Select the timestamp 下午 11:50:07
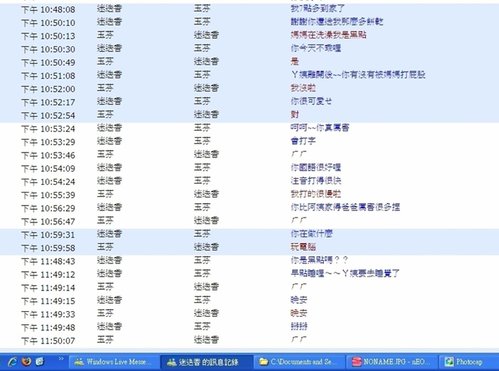The image size is (499, 371). click(x=48, y=341)
